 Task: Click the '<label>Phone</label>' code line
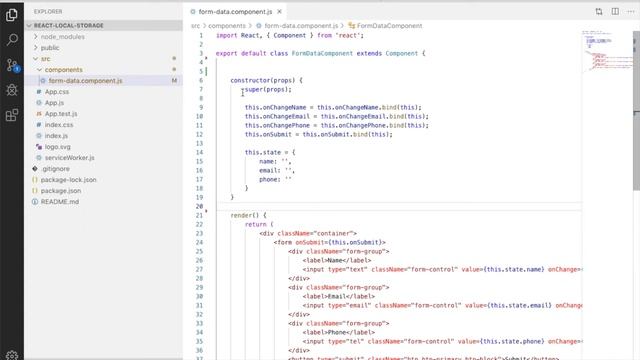[x=338, y=332]
